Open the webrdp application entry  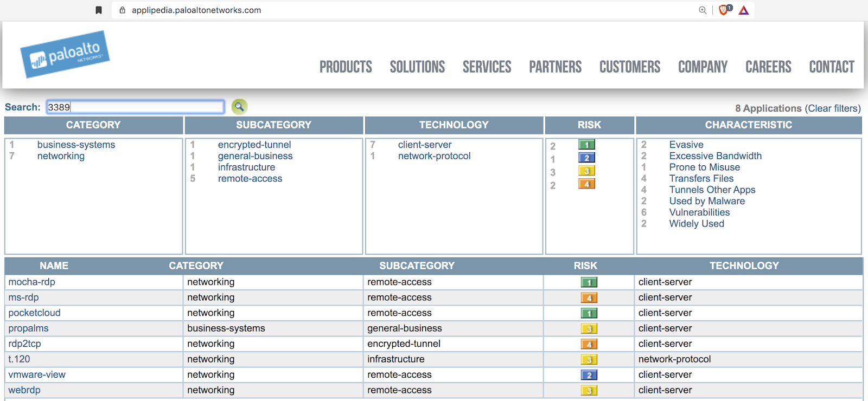click(24, 390)
